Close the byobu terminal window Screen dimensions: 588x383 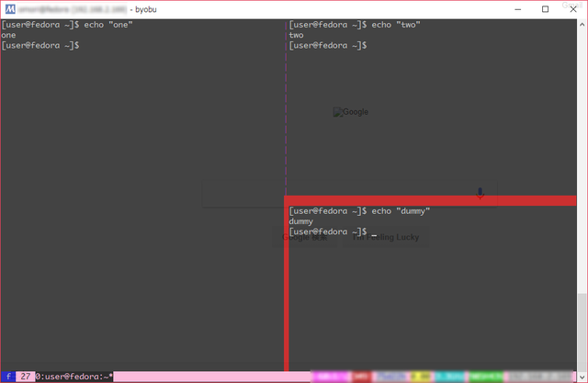(573, 9)
